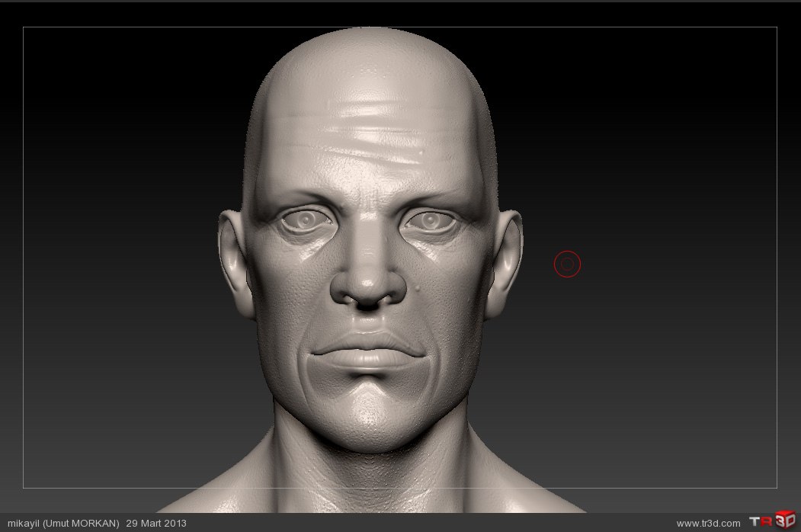Screen dimensions: 801x532
Task: Click author name mikayil (Umut MORKAN)
Action: pyautogui.click(x=63, y=524)
